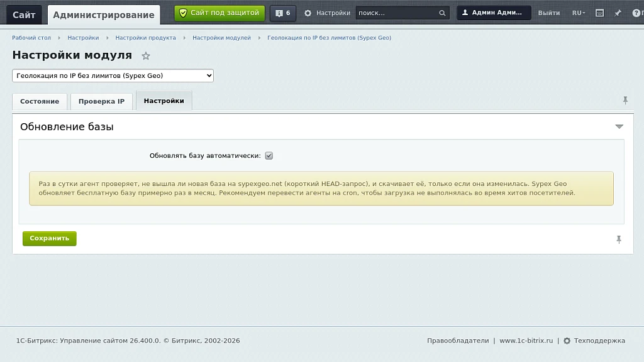
Task: Pin the tabs row with pushpin icon
Action: coord(625,100)
